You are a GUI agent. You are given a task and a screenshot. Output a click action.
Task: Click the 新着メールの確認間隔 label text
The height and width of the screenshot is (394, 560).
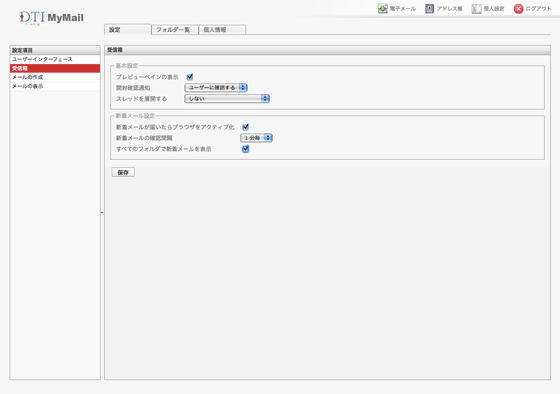click(x=144, y=138)
